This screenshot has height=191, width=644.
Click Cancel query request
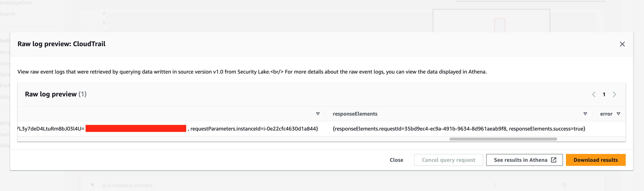[448, 160]
